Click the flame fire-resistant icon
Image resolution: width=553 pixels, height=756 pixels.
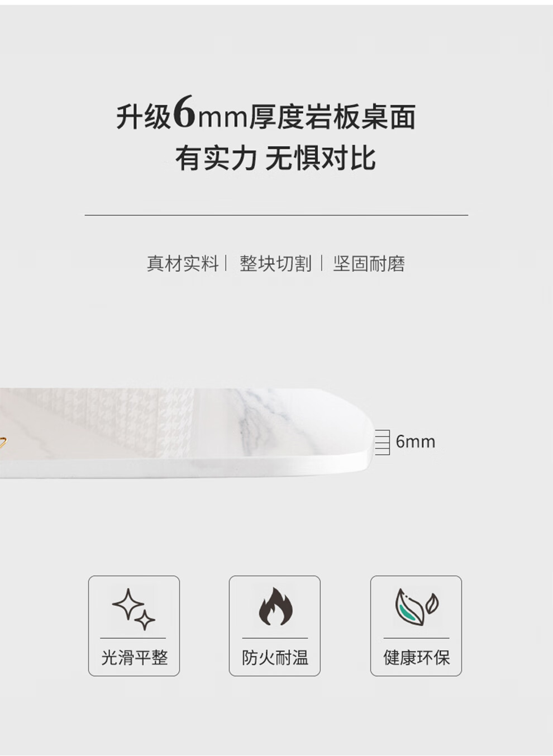[275, 606]
